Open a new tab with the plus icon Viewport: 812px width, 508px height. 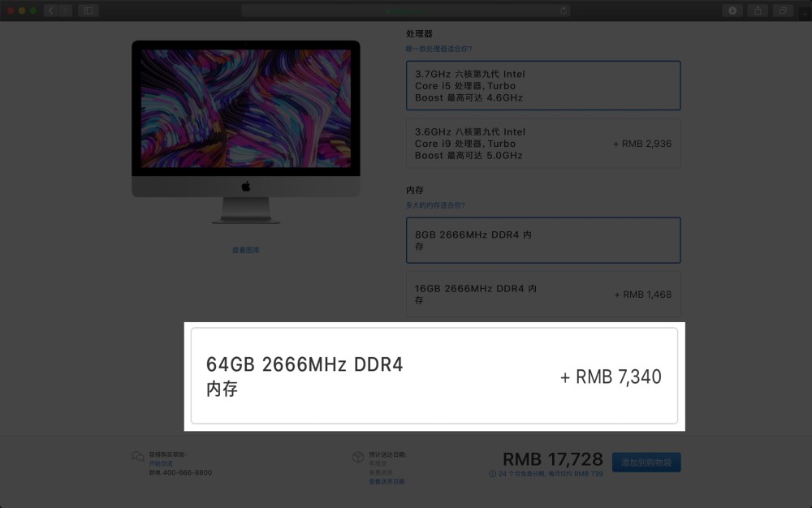(x=806, y=14)
